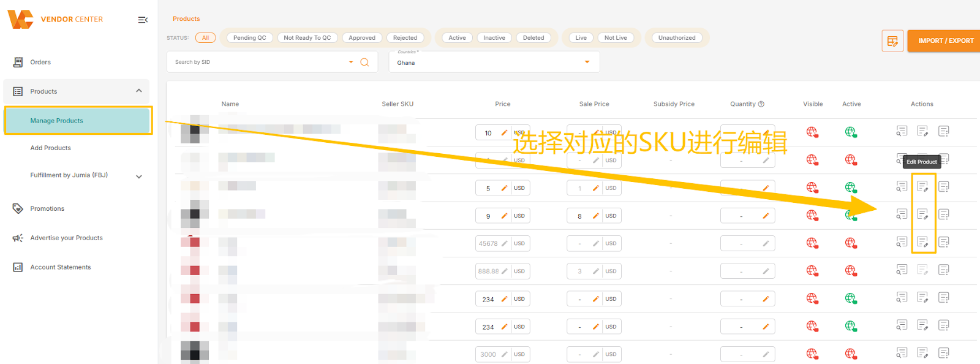Click the price pencil icon in the first row
980x364 pixels.
pos(504,133)
